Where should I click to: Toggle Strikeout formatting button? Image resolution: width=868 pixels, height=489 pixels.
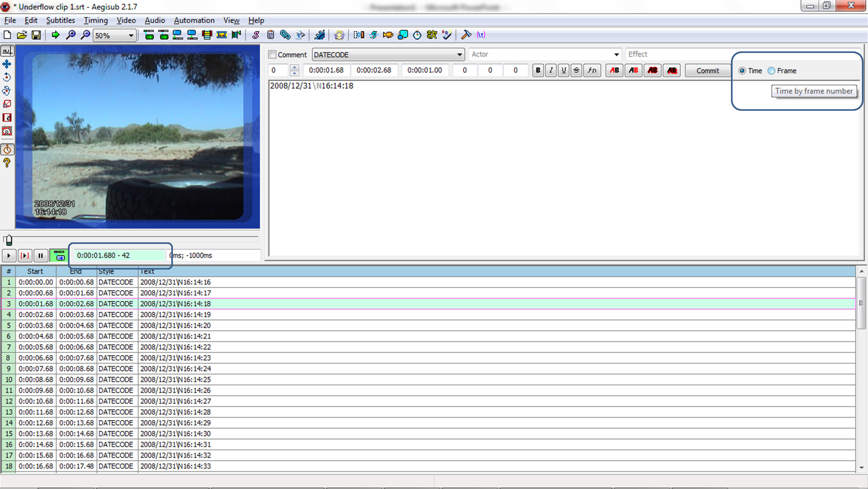click(x=576, y=70)
